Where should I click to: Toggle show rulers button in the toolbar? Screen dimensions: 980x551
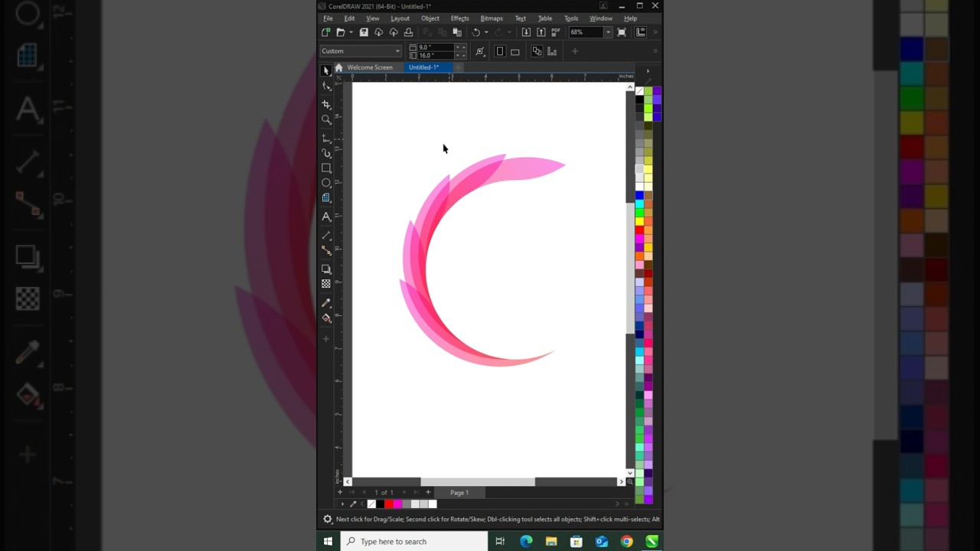(x=641, y=32)
